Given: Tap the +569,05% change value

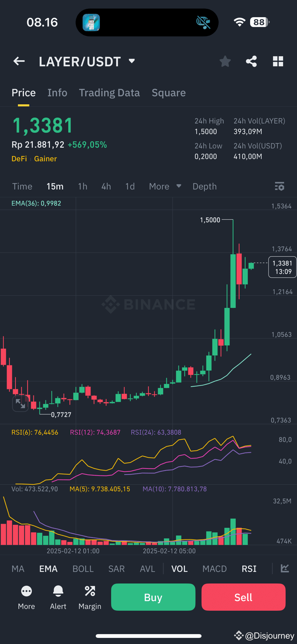Looking at the screenshot, I should point(87,145).
